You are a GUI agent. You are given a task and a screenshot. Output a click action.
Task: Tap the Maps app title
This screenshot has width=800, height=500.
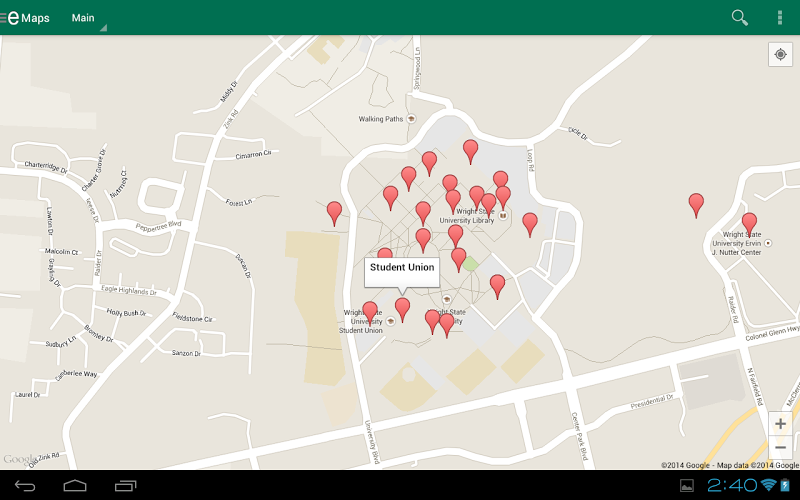coord(35,18)
